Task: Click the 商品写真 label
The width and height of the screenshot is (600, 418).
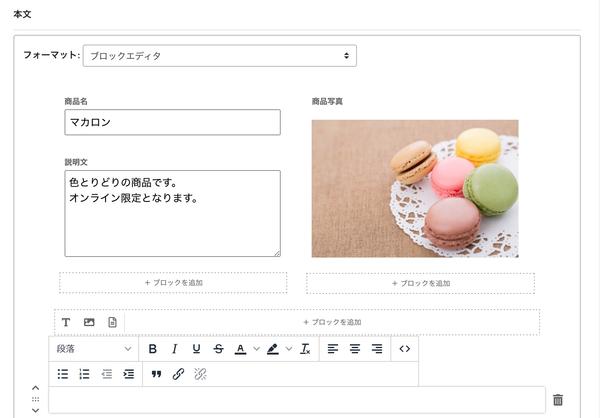Action: (x=327, y=101)
